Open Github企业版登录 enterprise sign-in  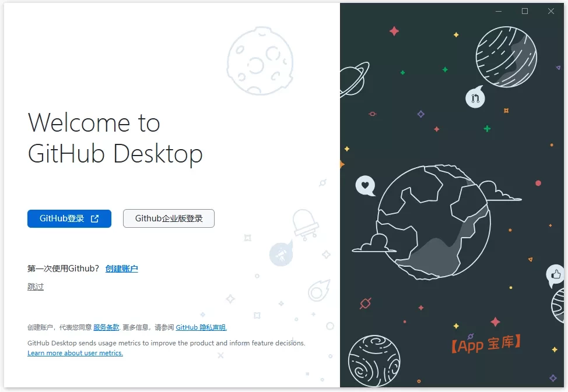pyautogui.click(x=169, y=218)
